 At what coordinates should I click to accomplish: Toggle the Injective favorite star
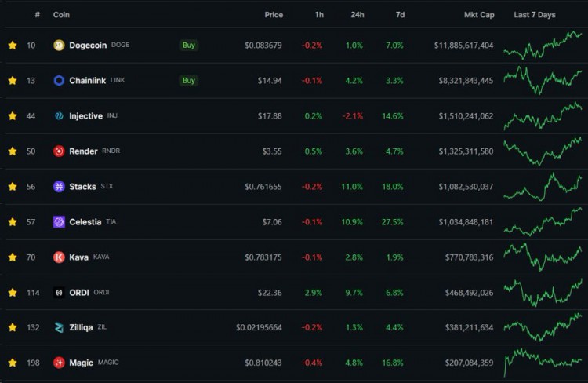click(13, 116)
